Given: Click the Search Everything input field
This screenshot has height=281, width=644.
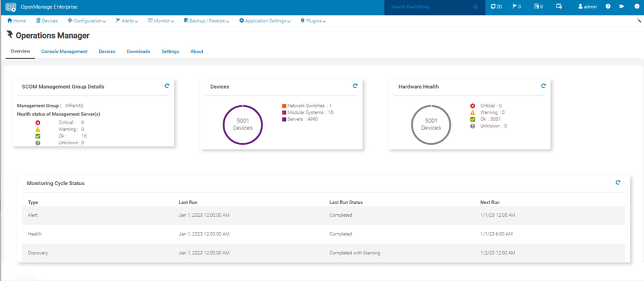Looking at the screenshot, I should pyautogui.click(x=429, y=7).
